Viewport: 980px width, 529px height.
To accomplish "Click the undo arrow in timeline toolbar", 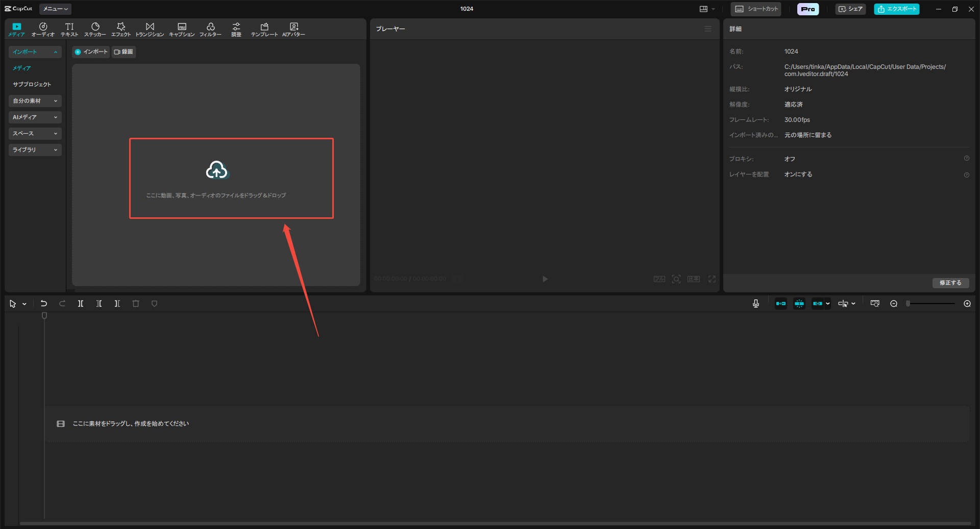I will coord(44,304).
